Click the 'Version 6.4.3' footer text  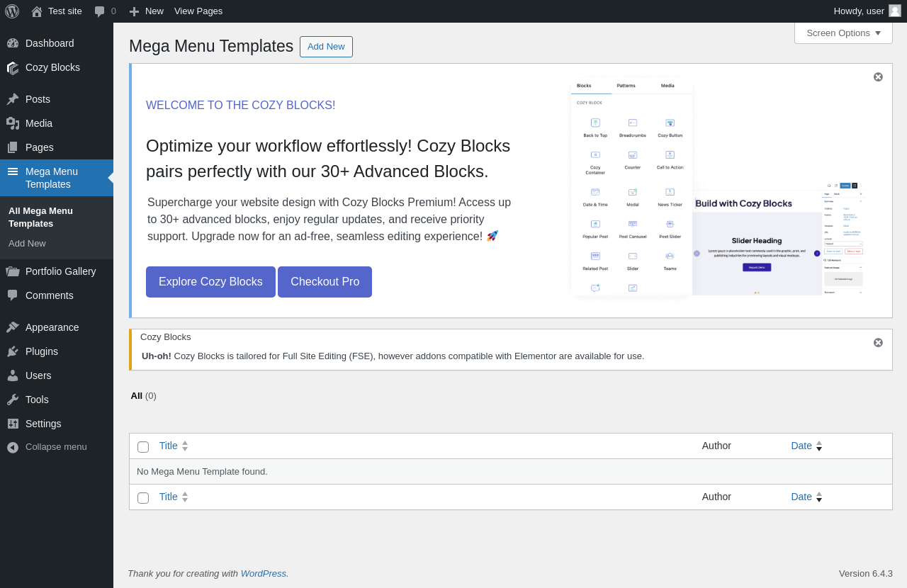point(866,573)
